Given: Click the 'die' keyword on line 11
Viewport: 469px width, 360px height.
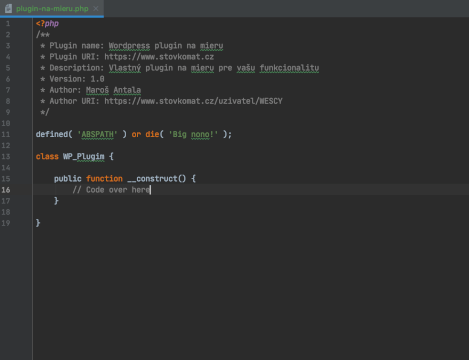Looking at the screenshot, I should [x=152, y=134].
